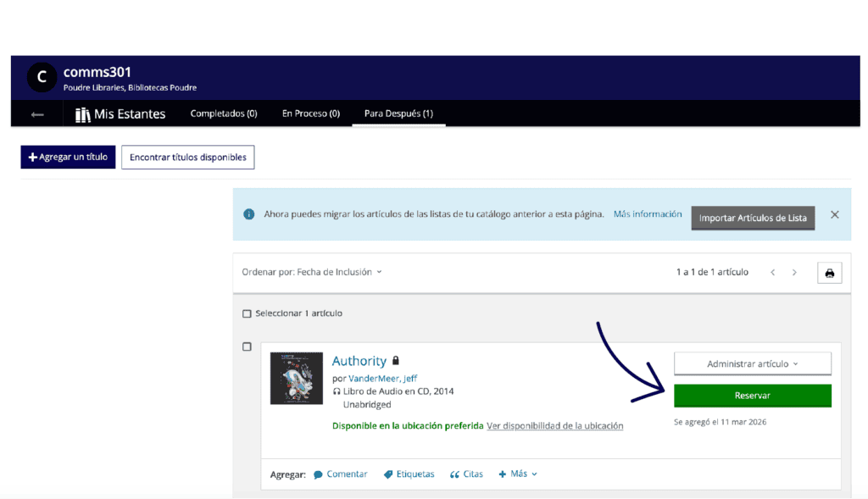Expand the Más options menu

pos(518,474)
